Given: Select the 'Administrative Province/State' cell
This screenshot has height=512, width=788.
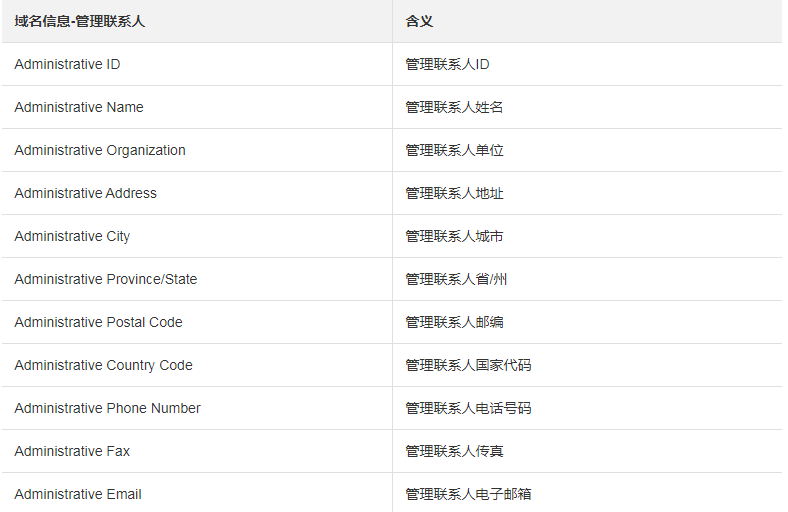Looking at the screenshot, I should tap(106, 279).
